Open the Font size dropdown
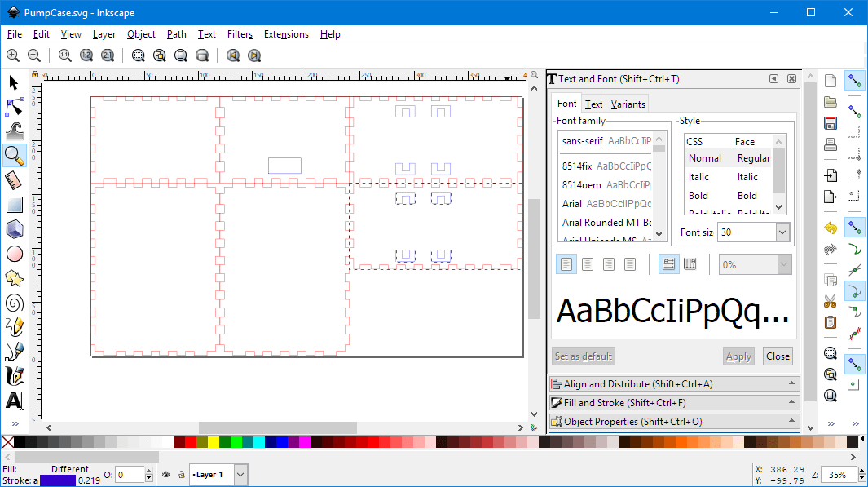868x487 pixels. pyautogui.click(x=782, y=232)
